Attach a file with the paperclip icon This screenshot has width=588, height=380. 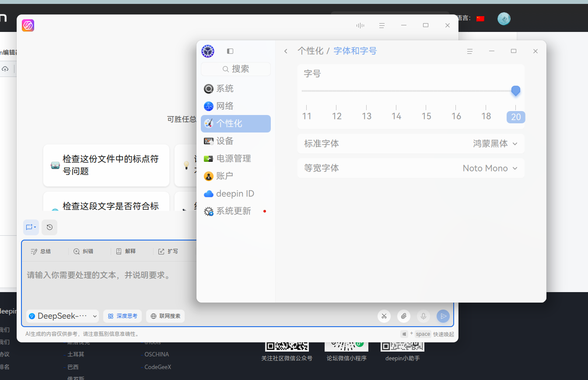click(404, 316)
